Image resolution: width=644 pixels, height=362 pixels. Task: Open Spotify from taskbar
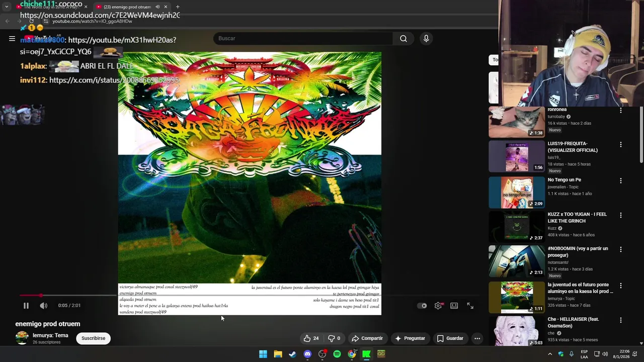[337, 354]
